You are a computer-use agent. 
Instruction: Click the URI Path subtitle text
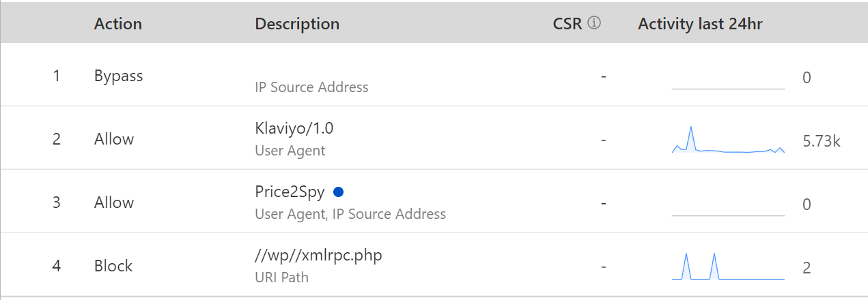(x=281, y=277)
